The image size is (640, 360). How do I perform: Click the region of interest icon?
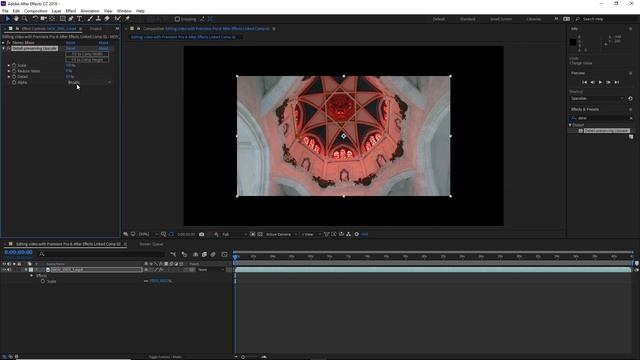252,234
